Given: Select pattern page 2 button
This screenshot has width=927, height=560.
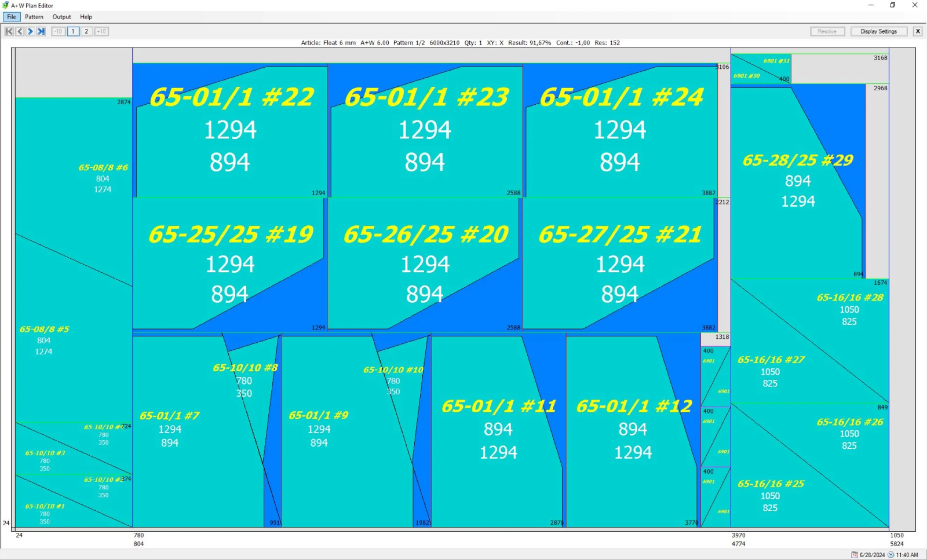Looking at the screenshot, I should coord(87,31).
